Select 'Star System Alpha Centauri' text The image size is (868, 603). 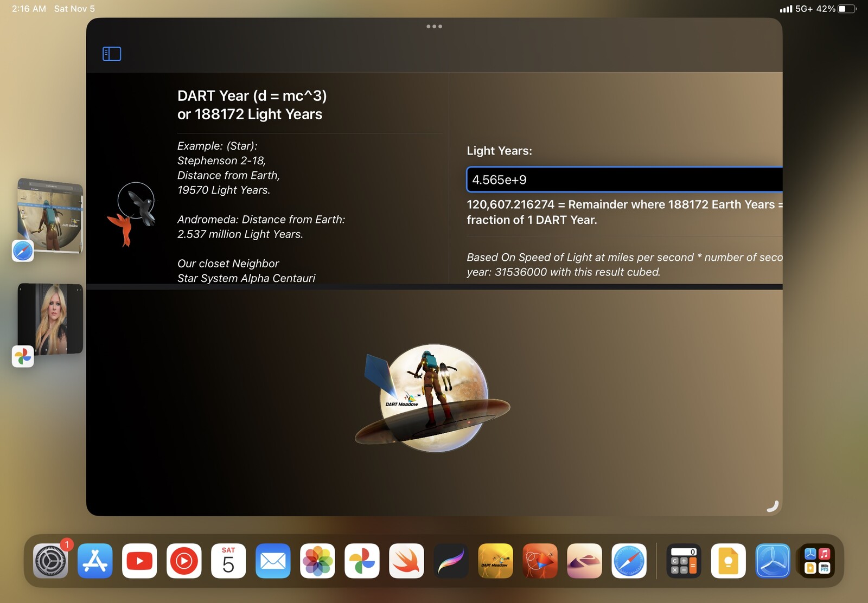246,278
